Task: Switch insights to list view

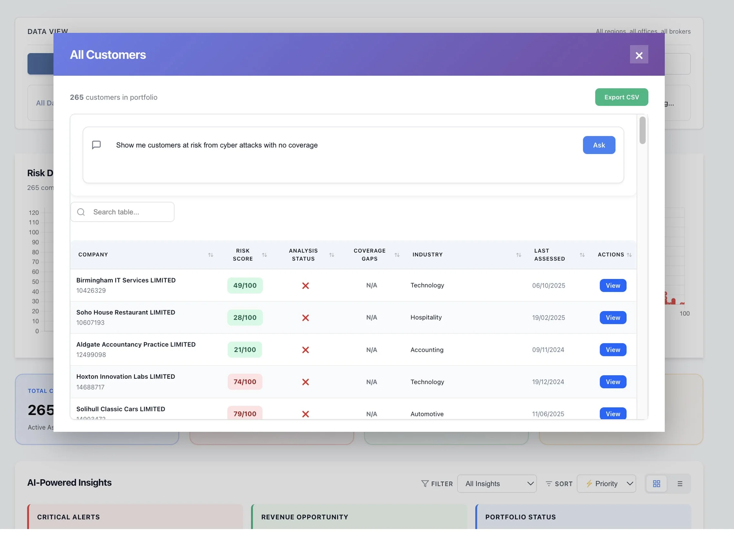Action: pyautogui.click(x=680, y=484)
